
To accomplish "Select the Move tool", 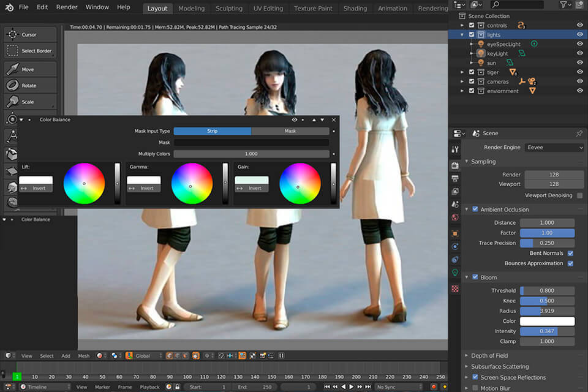I will (29, 69).
